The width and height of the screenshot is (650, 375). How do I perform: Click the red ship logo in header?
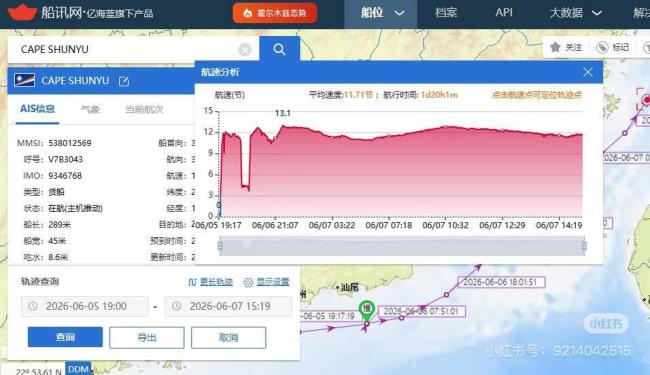[22, 12]
